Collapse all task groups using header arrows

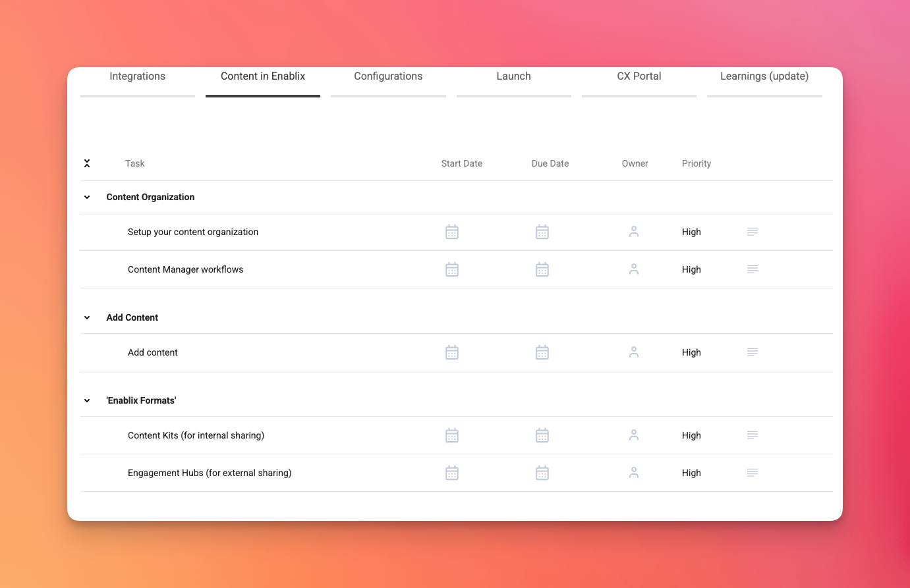[x=87, y=163]
